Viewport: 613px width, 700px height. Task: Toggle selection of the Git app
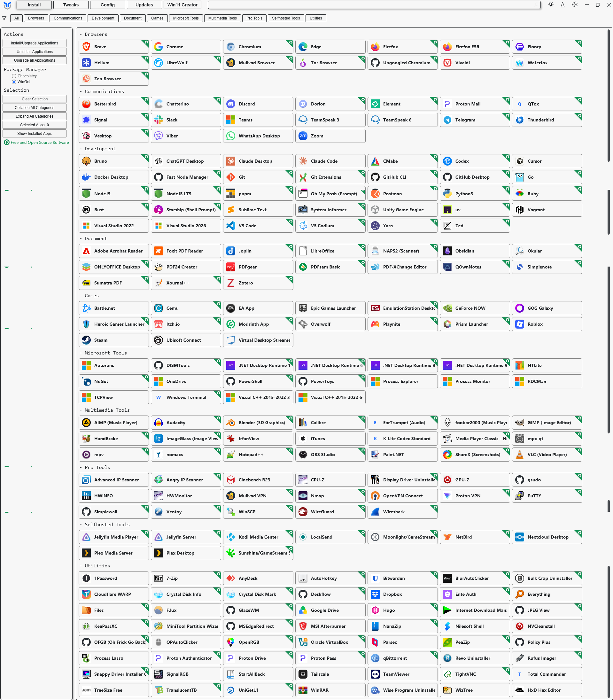[x=258, y=177]
